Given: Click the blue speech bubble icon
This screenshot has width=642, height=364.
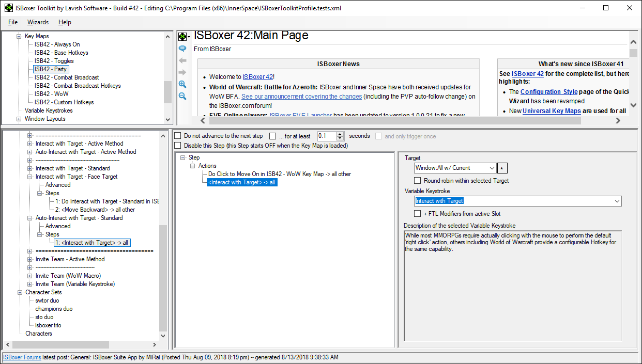Looking at the screenshot, I should pyautogui.click(x=182, y=49).
